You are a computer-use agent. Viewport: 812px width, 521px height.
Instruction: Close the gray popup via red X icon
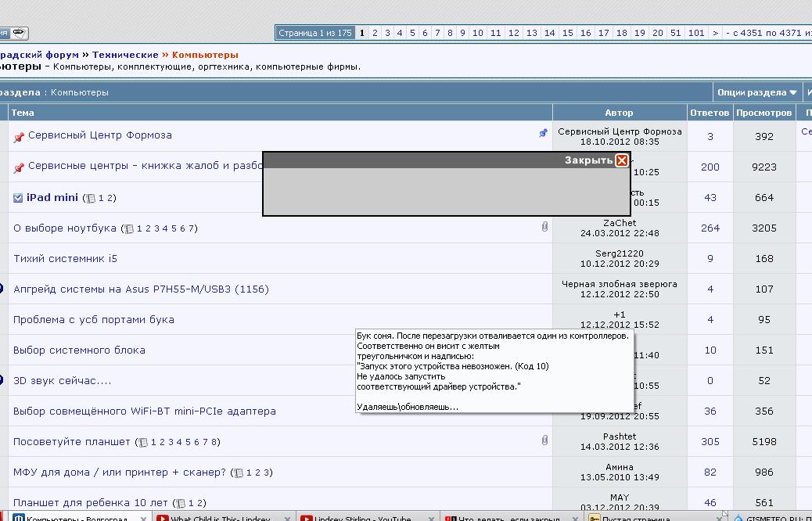(x=621, y=160)
